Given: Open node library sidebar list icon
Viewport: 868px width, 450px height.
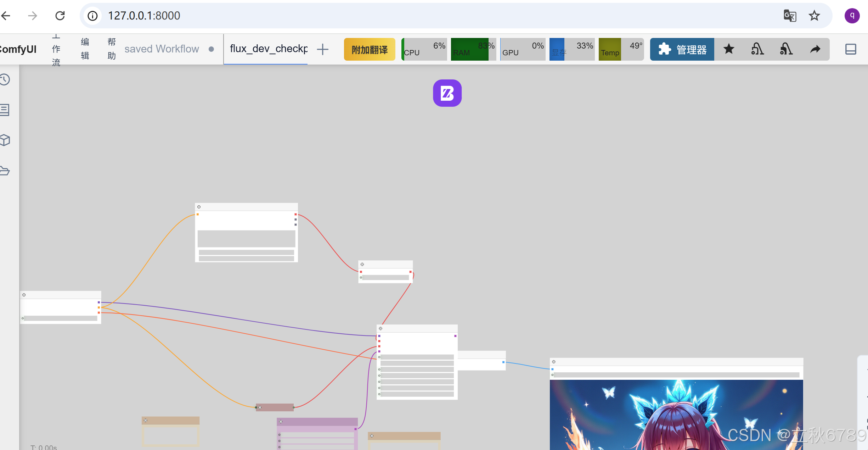Looking at the screenshot, I should point(5,110).
